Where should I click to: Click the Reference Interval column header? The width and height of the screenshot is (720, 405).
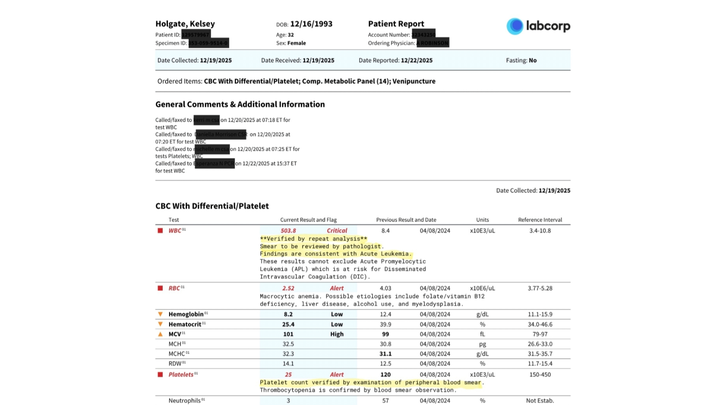(540, 220)
